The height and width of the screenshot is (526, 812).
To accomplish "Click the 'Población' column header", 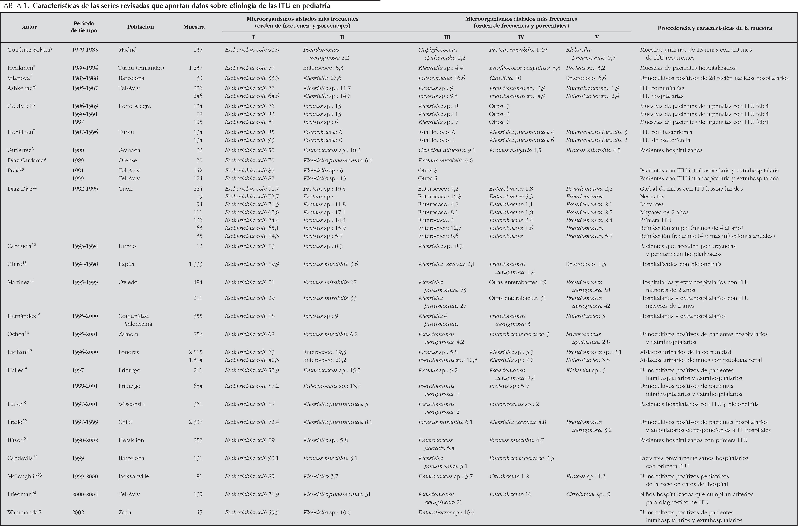I will pyautogui.click(x=140, y=27).
